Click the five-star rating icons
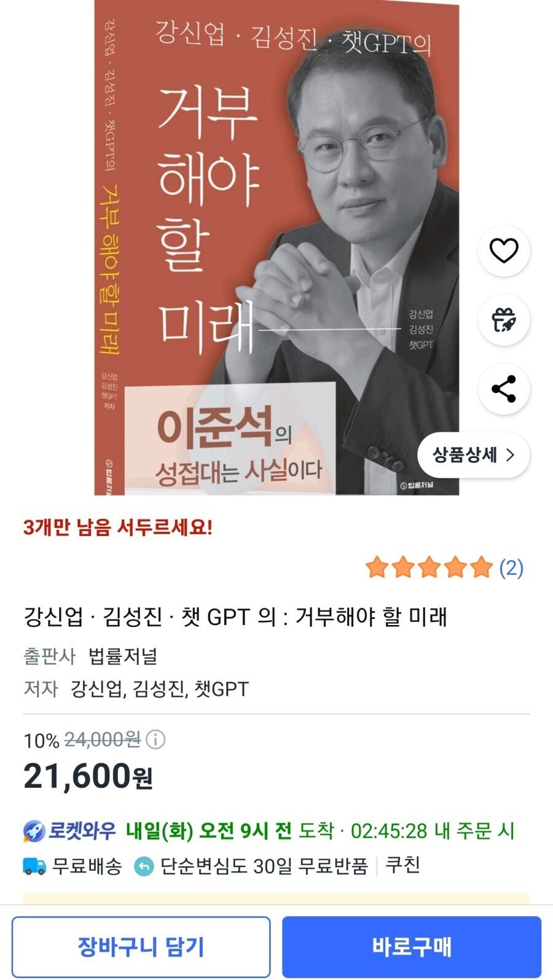The image size is (553, 980). [429, 568]
